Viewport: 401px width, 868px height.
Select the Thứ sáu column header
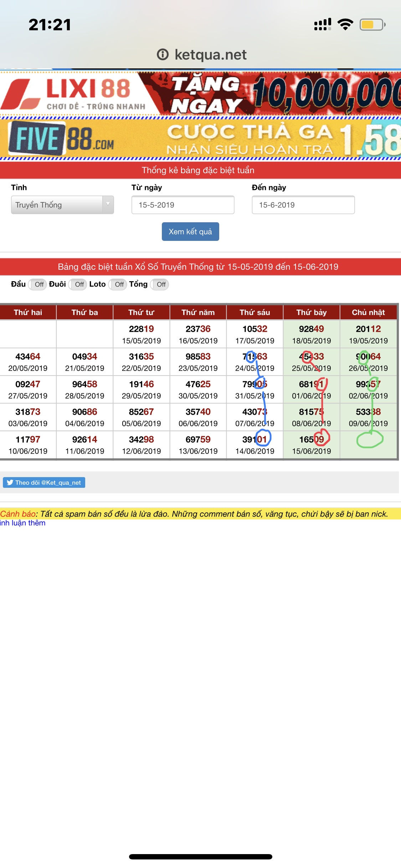pyautogui.click(x=255, y=312)
